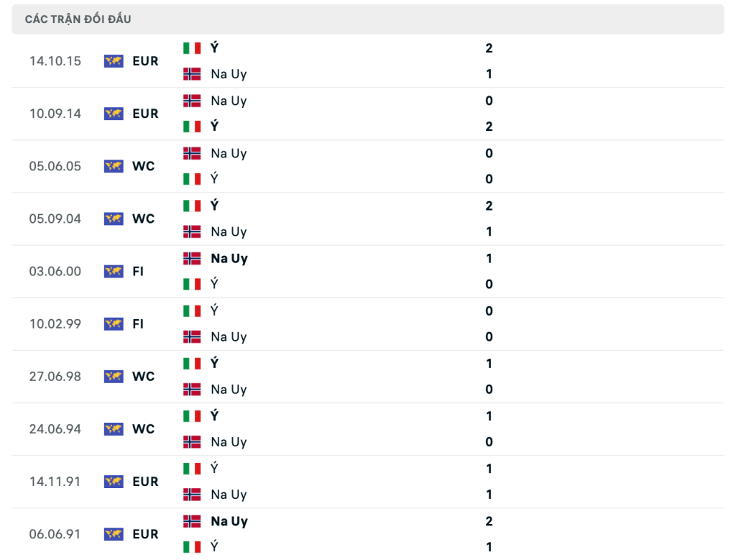
Task: Click Na Uy team name in 14.11.91 match
Action: pyautogui.click(x=229, y=495)
